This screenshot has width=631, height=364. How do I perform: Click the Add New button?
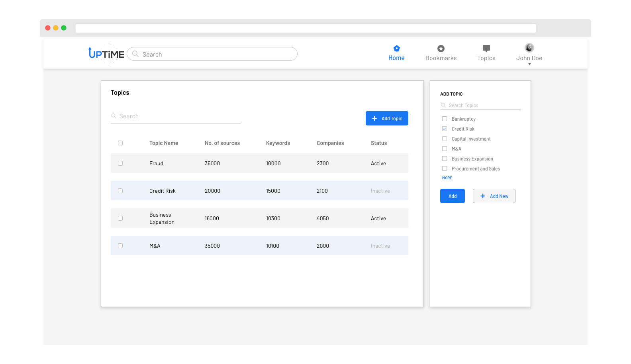[494, 196]
